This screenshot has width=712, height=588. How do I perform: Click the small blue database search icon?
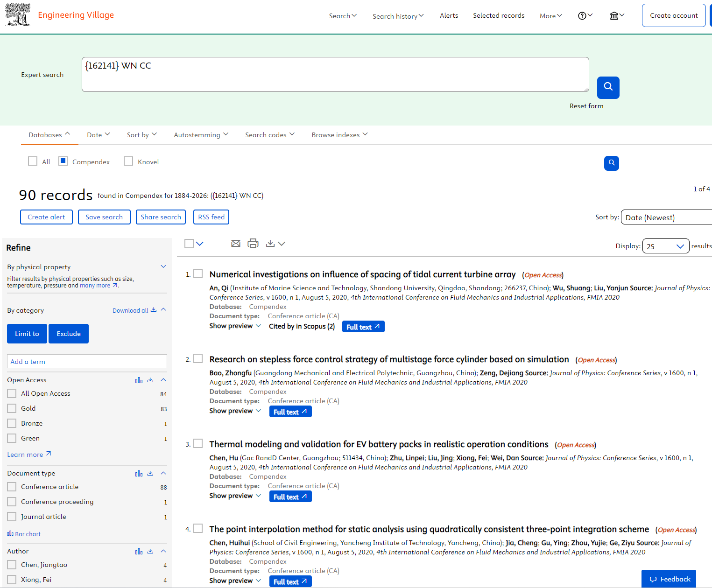click(611, 163)
